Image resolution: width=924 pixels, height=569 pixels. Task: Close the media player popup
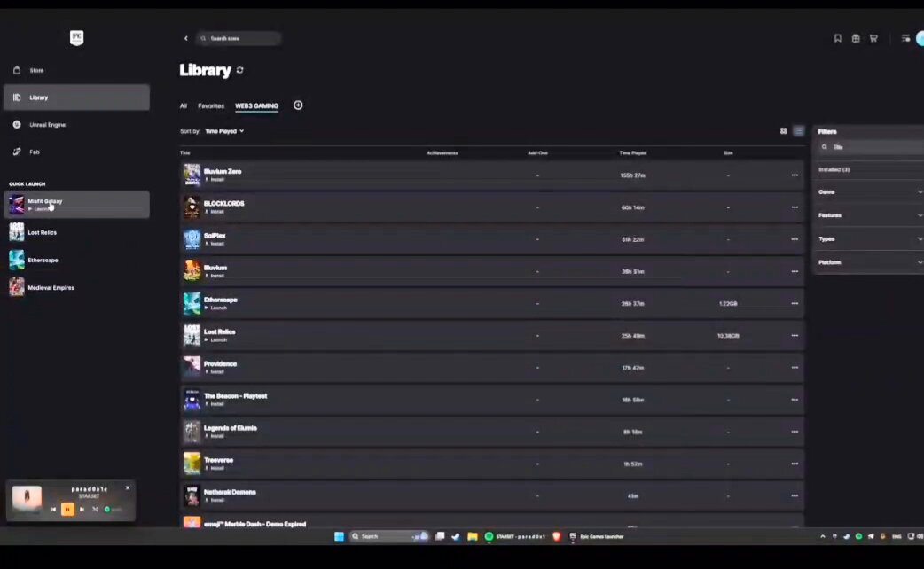point(128,487)
